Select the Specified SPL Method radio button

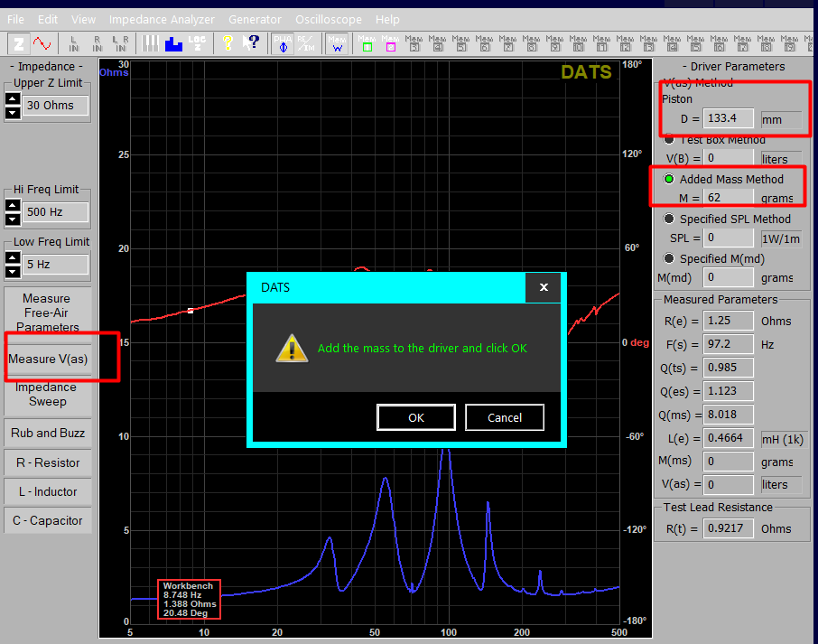tap(669, 219)
